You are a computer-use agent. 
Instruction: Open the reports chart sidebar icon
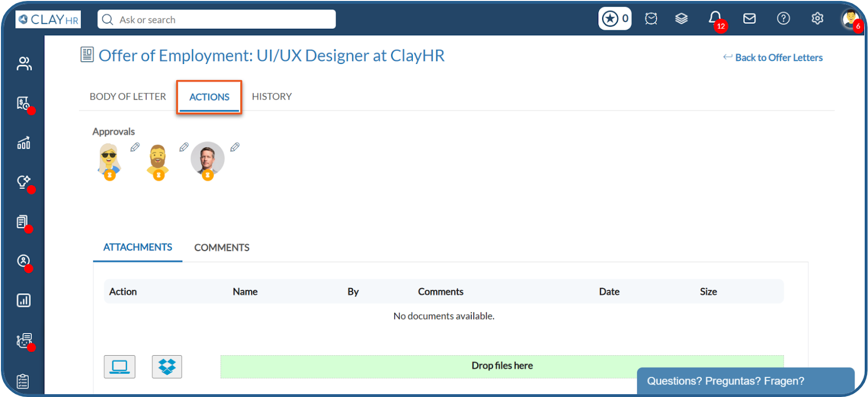[x=23, y=300]
